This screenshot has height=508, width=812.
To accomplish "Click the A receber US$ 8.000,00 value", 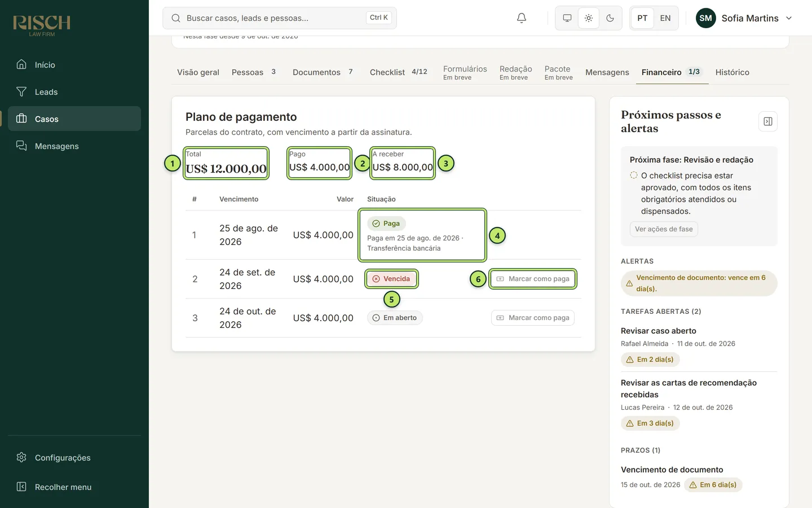I will (403, 167).
